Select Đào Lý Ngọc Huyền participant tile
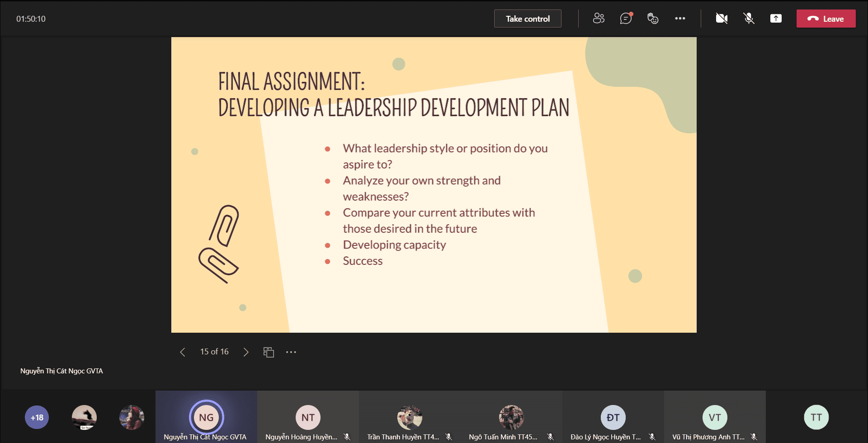 pyautogui.click(x=613, y=417)
